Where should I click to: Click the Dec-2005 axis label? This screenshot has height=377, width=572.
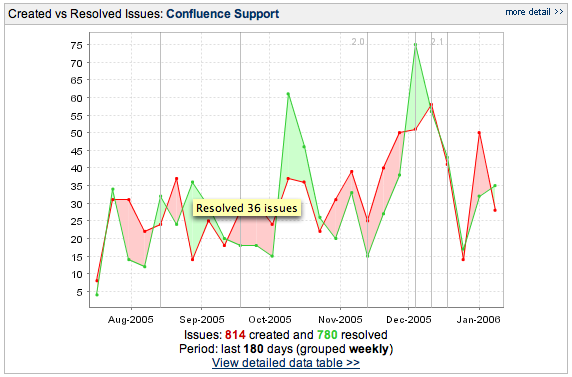[x=409, y=320]
